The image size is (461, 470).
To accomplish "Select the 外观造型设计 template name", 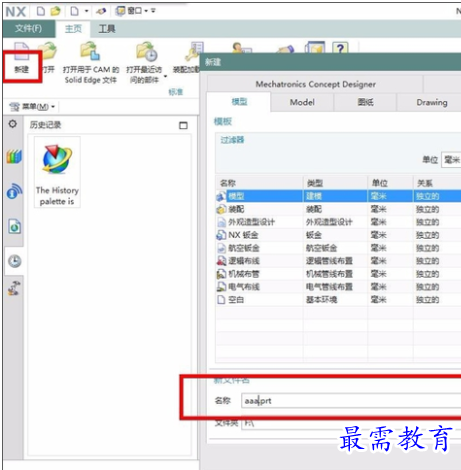I will pos(251,222).
